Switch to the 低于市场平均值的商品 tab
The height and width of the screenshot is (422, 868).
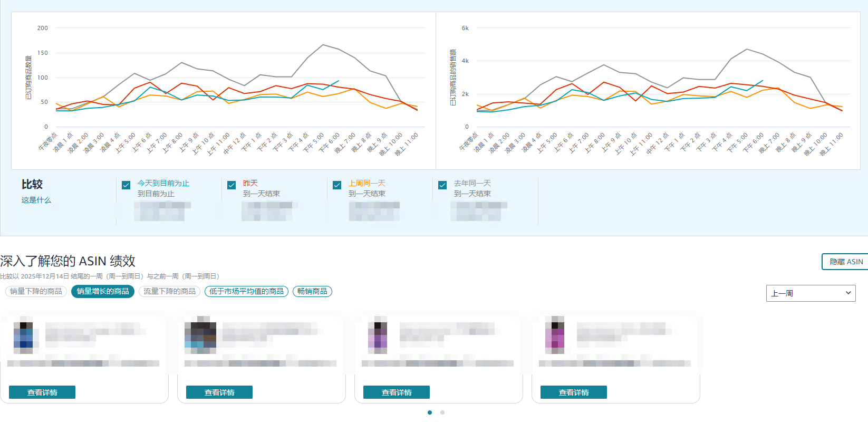[246, 291]
